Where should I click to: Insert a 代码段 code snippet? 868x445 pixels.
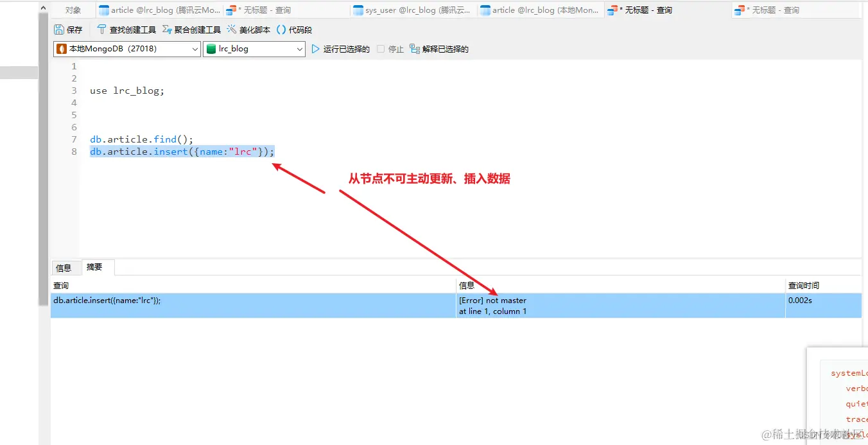click(297, 29)
